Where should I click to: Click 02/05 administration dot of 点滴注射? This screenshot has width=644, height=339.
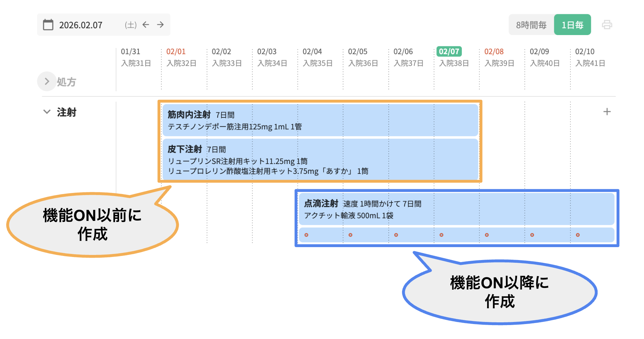[351, 235]
